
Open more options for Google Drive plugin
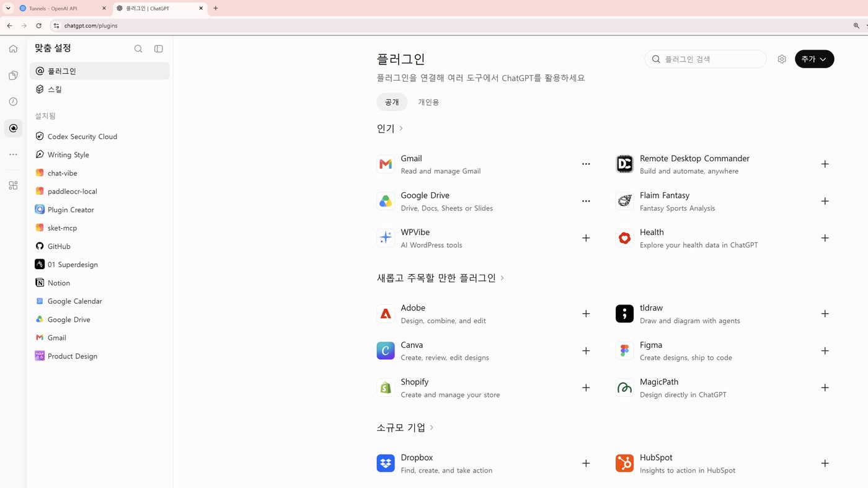click(586, 202)
